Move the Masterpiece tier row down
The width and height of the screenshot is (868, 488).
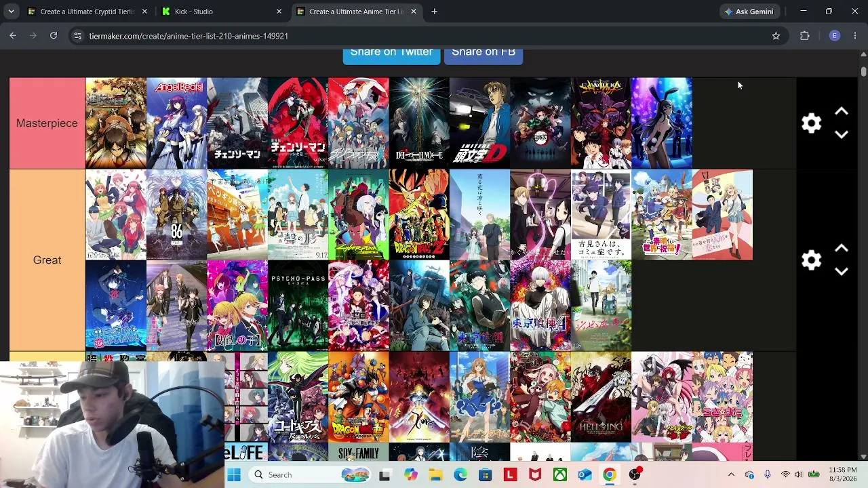point(842,135)
